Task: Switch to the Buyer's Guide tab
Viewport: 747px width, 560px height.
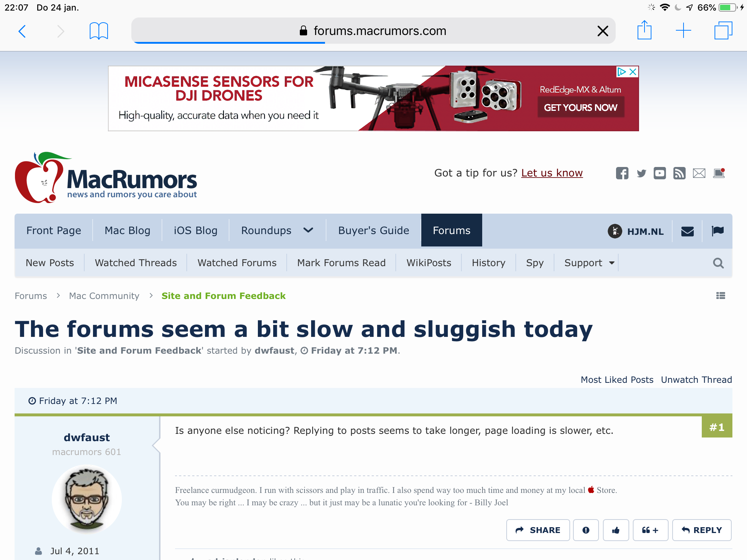Action: (x=373, y=230)
